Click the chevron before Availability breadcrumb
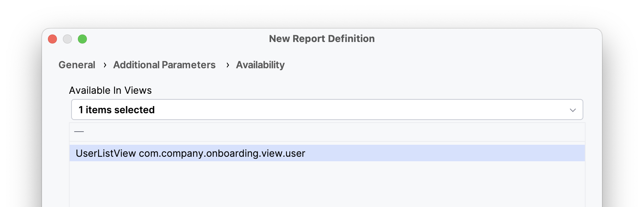The height and width of the screenshot is (207, 644). [x=228, y=65]
